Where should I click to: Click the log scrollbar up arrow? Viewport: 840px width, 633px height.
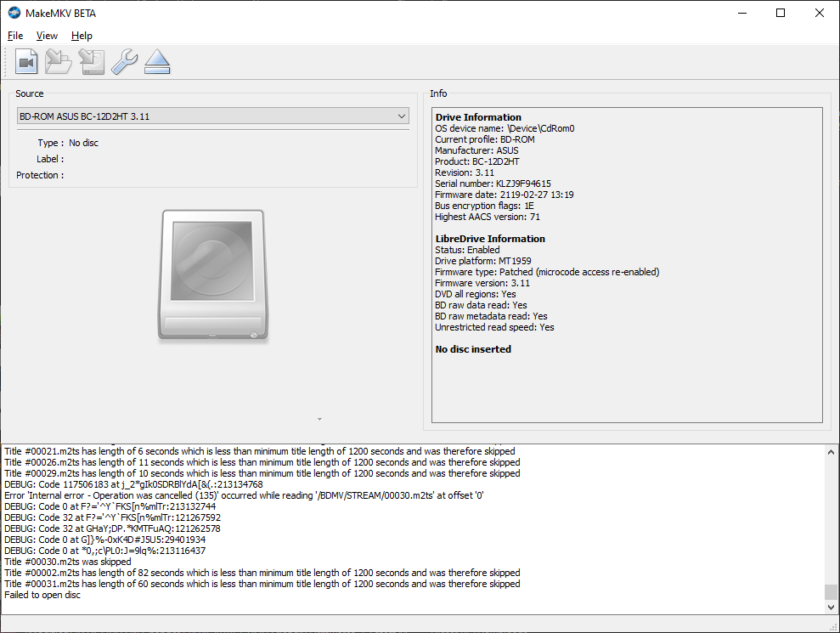tap(831, 452)
